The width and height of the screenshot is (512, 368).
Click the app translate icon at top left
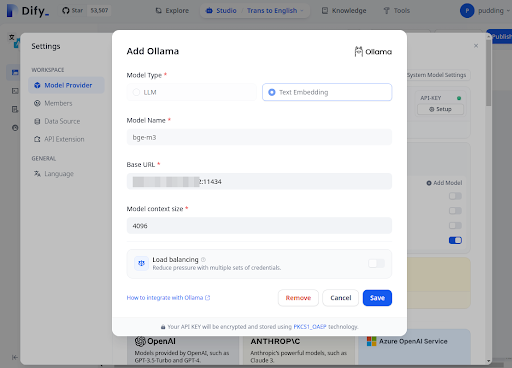click(14, 41)
